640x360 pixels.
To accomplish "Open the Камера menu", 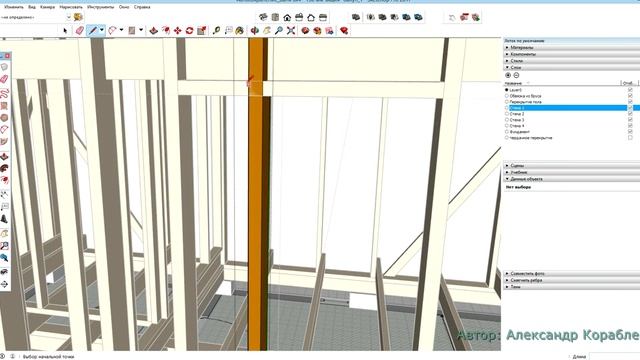I will point(48,7).
